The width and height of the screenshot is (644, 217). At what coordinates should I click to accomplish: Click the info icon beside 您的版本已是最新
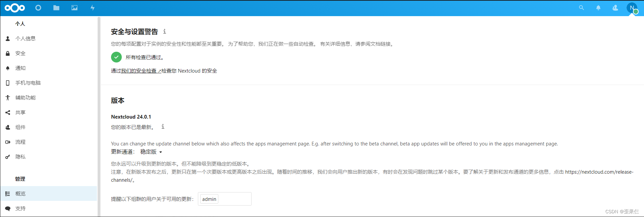click(x=163, y=126)
